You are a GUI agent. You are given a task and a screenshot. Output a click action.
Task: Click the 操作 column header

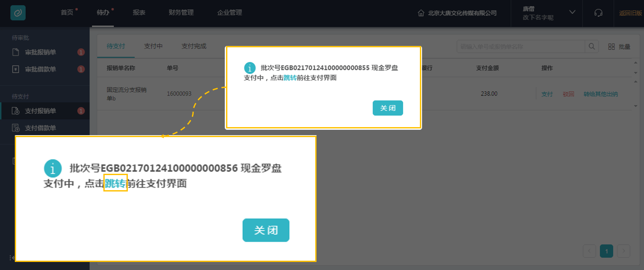point(547,68)
